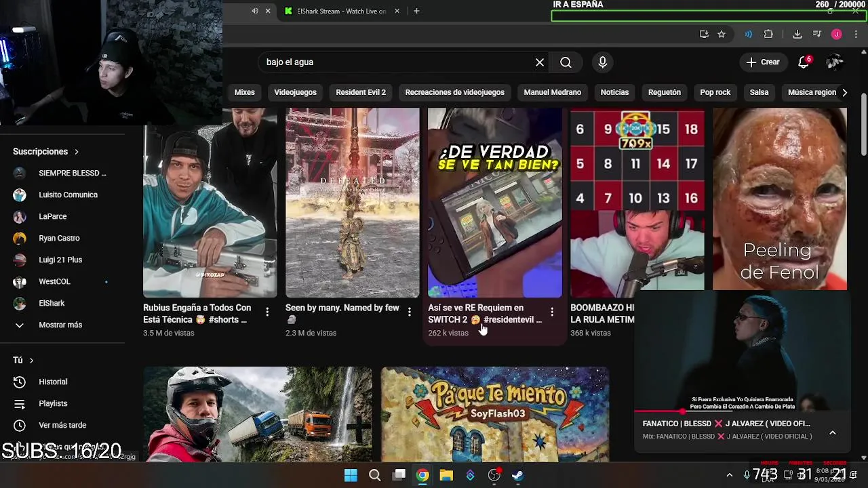Open the mountain road trucks video thumbnail
Viewport: 868px width, 488px height.
tap(258, 414)
